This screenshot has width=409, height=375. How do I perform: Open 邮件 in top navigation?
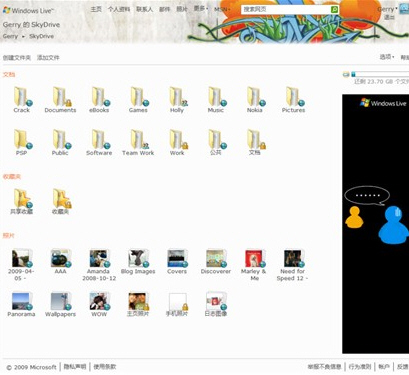click(x=164, y=9)
